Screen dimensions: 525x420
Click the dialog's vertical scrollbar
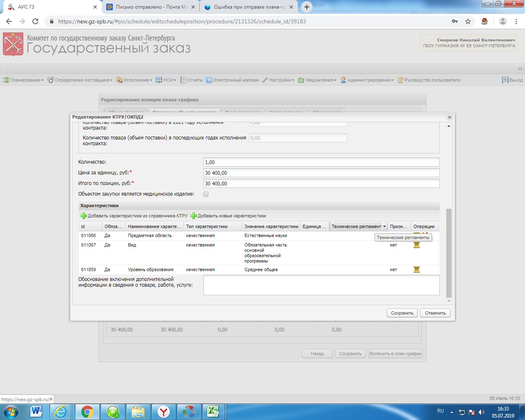pos(449,252)
